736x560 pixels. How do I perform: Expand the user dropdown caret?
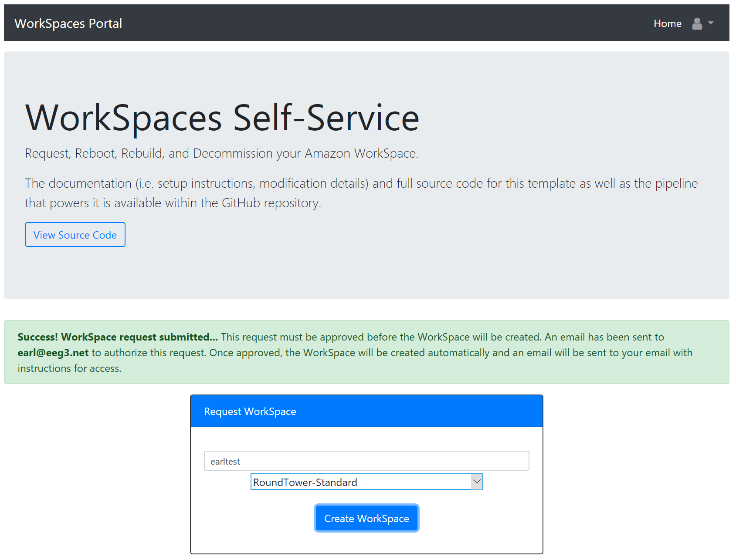(x=711, y=23)
